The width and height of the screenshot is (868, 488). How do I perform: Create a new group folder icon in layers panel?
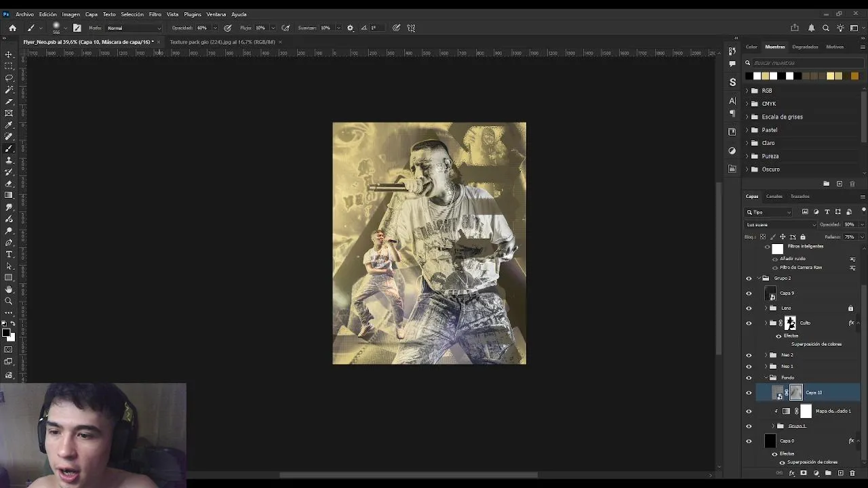click(x=828, y=473)
